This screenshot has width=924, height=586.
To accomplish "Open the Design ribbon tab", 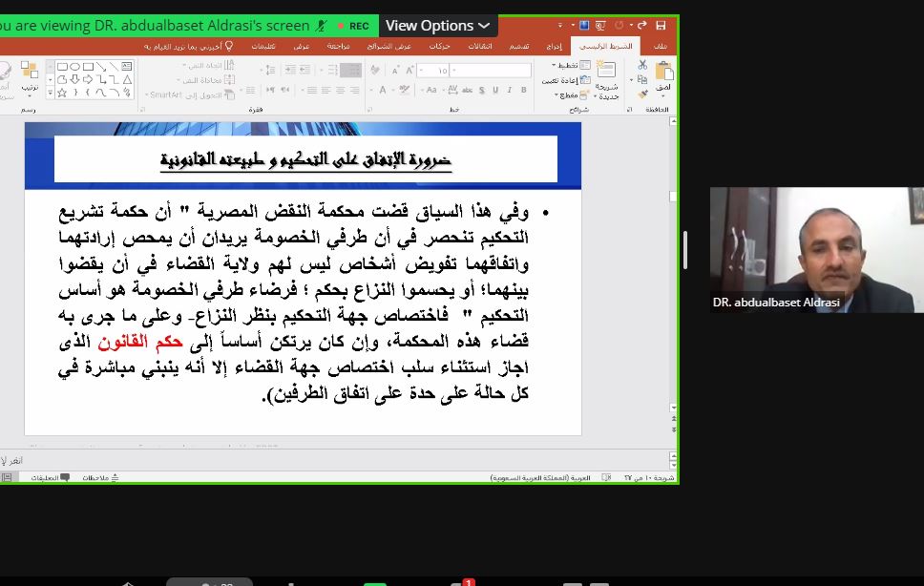I will [x=519, y=46].
